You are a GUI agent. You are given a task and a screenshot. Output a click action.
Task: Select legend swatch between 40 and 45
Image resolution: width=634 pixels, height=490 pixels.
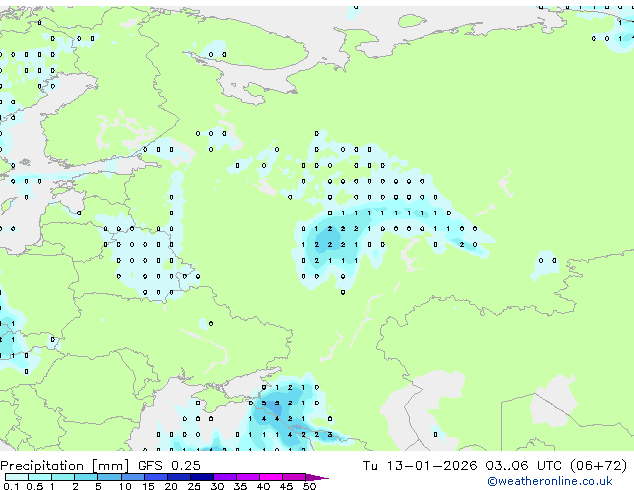(x=271, y=477)
